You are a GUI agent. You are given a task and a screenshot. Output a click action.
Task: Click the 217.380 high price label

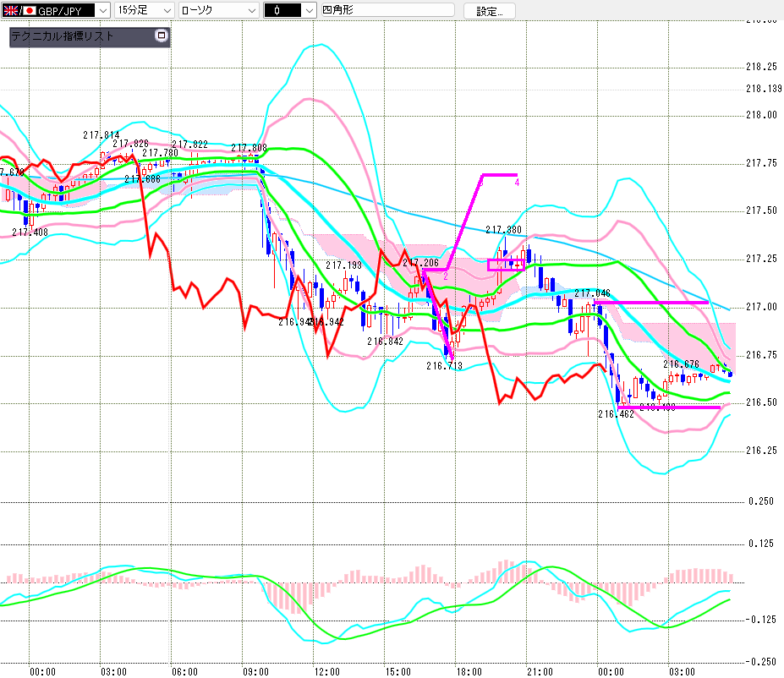(503, 230)
